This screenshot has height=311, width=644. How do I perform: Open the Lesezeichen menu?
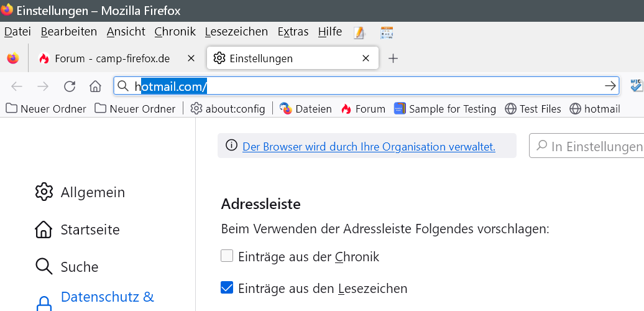point(236,32)
